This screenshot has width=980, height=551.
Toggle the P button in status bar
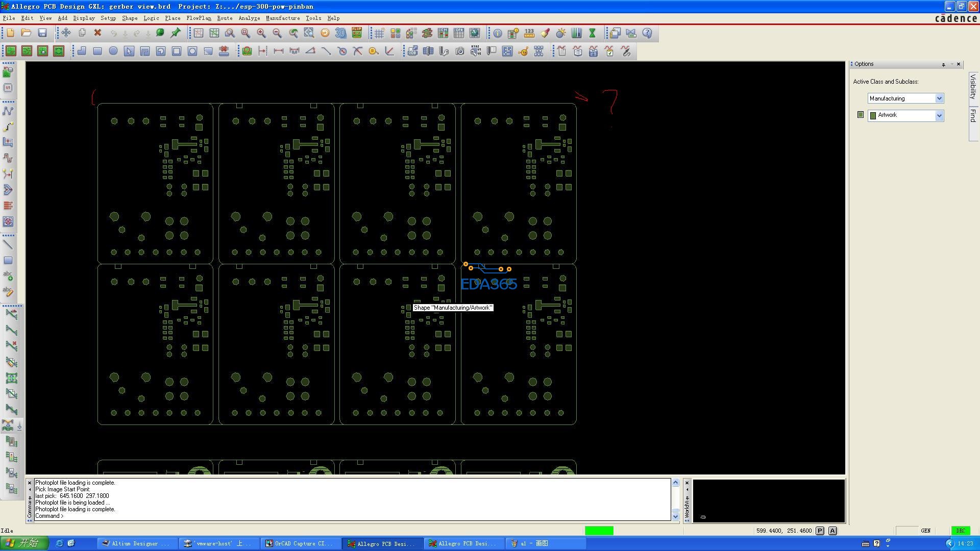[x=820, y=531]
